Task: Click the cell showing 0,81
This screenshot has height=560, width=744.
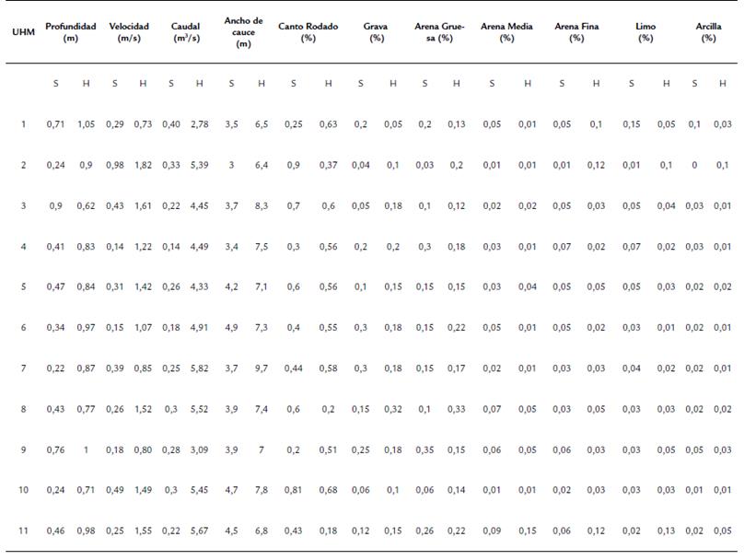Action: (293, 490)
